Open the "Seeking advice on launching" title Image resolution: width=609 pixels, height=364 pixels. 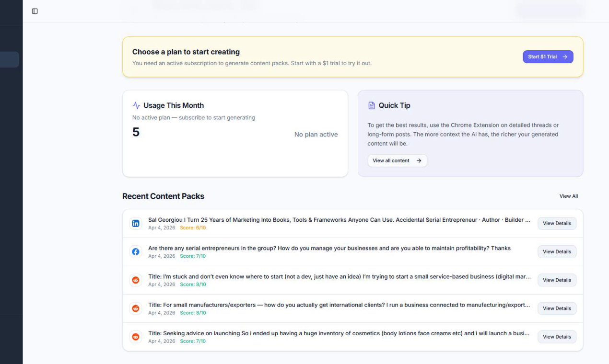click(339, 333)
